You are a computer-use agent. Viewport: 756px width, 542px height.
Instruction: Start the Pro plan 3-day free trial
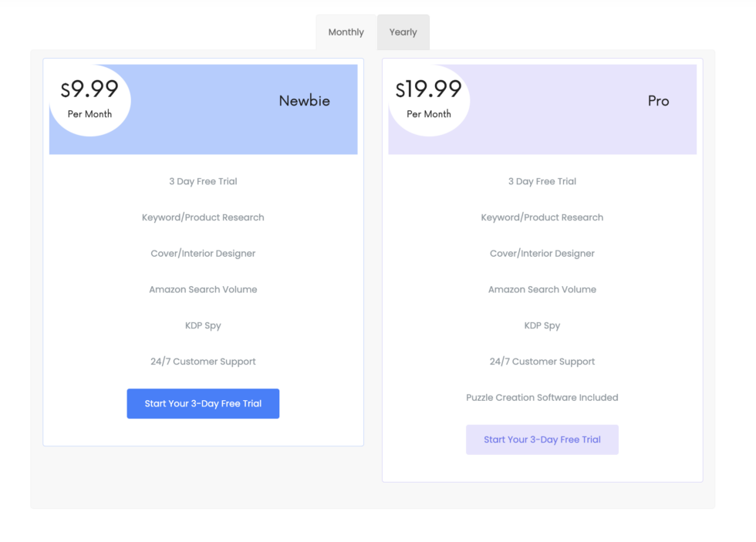click(x=542, y=439)
